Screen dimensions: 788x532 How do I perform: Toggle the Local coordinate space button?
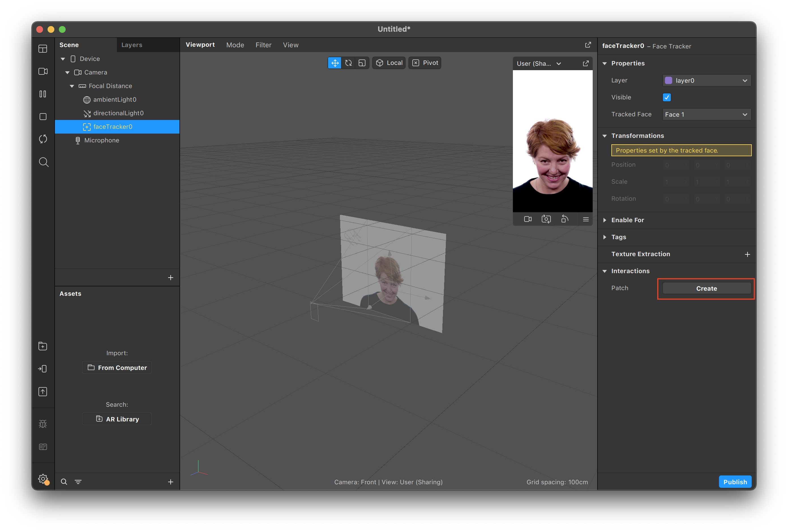(x=389, y=63)
